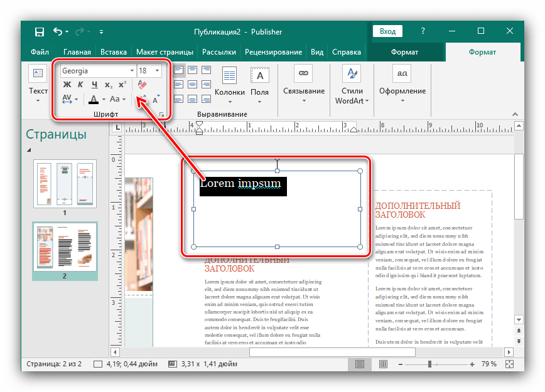The height and width of the screenshot is (392, 545).
Task: Expand the Aa change case dropdown
Action: point(117,99)
